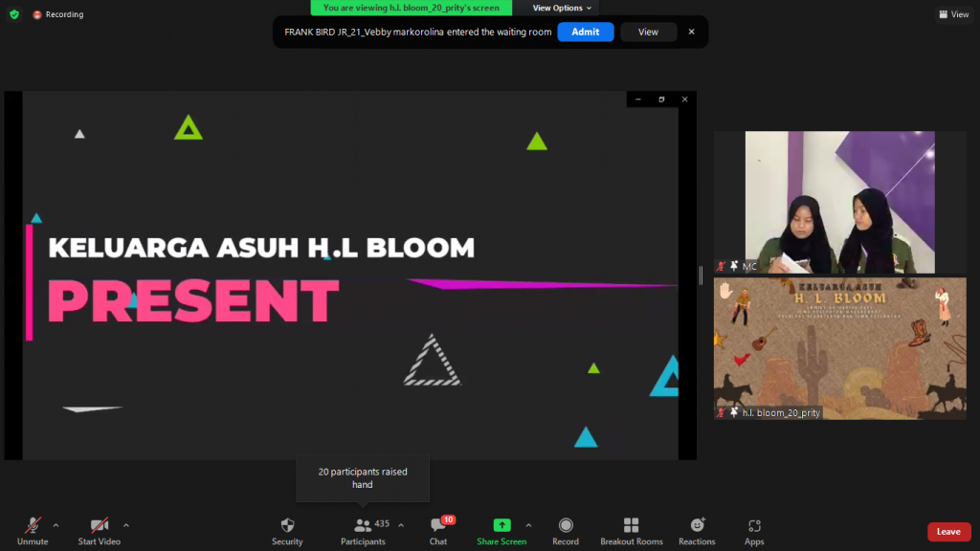Click the green Share Screen icon
980x551 pixels.
501,525
